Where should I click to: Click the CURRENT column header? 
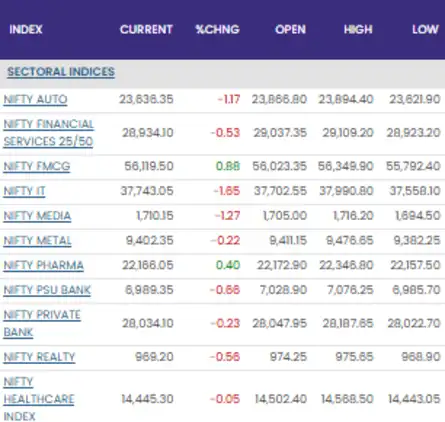point(146,29)
